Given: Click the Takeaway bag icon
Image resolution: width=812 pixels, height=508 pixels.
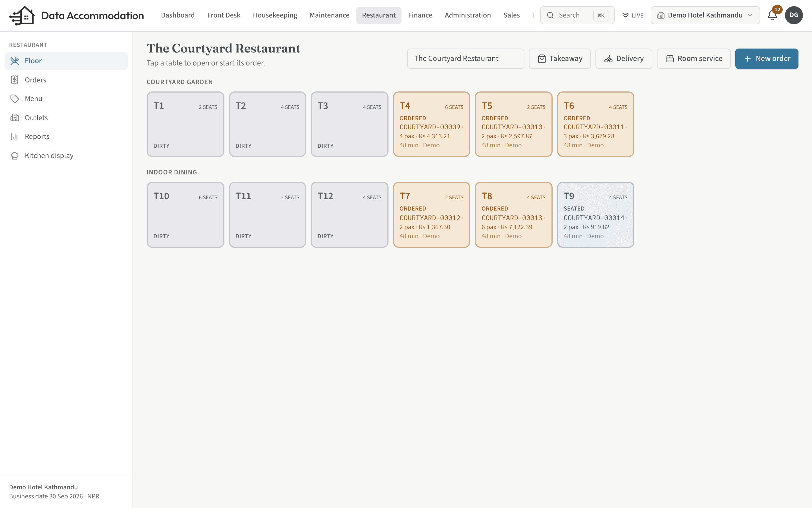Looking at the screenshot, I should coord(542,59).
